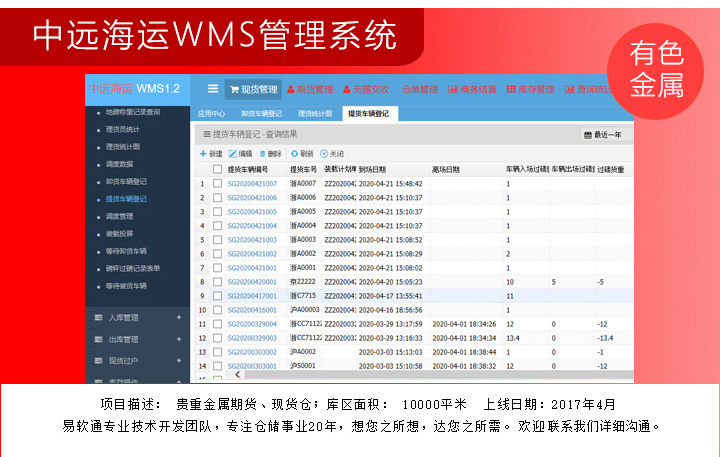Screen dimensions: 720x457
Task: Click the 新建 (new) plus icon
Action: pyautogui.click(x=203, y=154)
